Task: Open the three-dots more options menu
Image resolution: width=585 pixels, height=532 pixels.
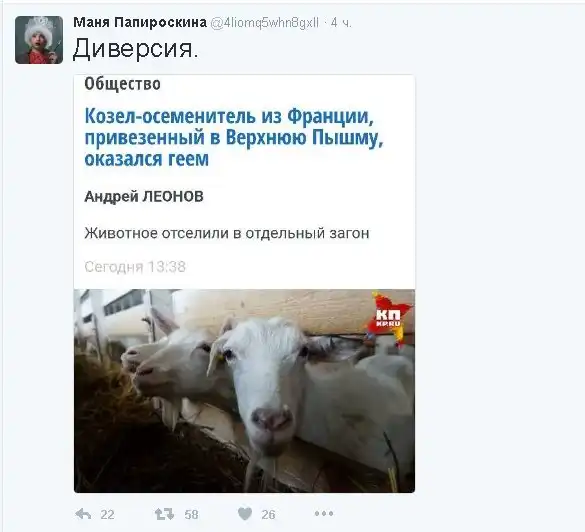Action: [323, 514]
